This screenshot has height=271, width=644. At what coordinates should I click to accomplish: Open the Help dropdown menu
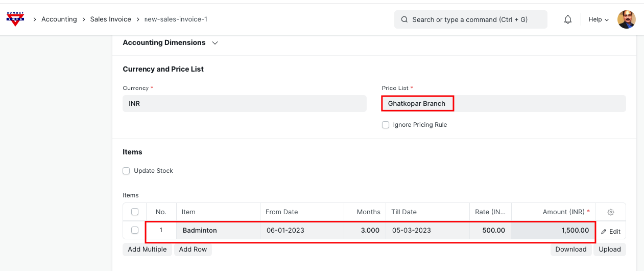coord(599,19)
